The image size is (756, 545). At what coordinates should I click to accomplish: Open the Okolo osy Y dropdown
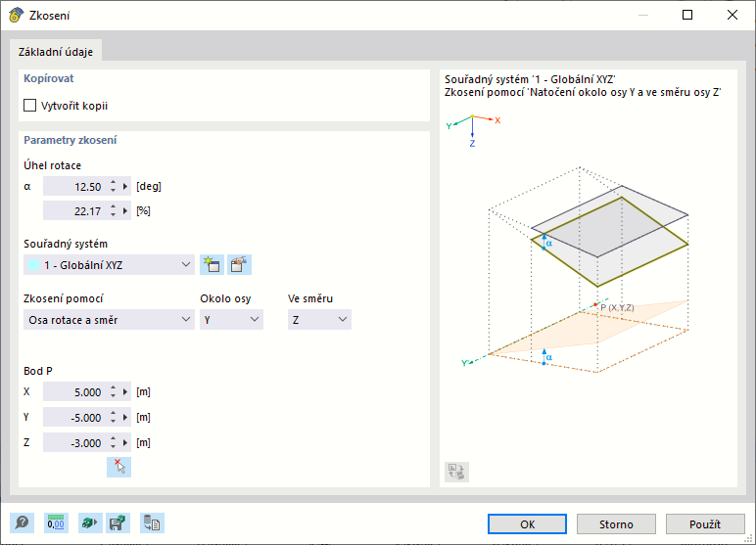[231, 320]
